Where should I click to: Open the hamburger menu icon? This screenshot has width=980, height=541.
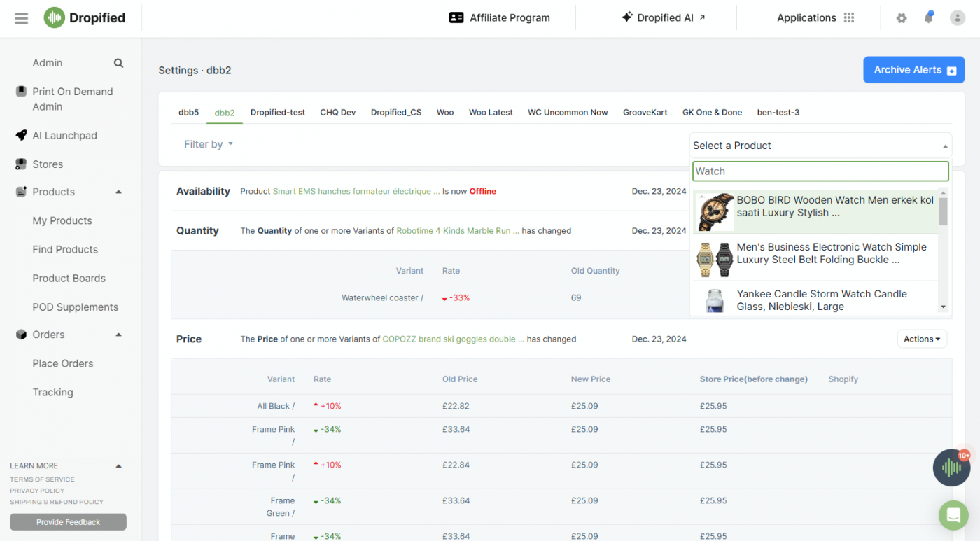pos(22,18)
